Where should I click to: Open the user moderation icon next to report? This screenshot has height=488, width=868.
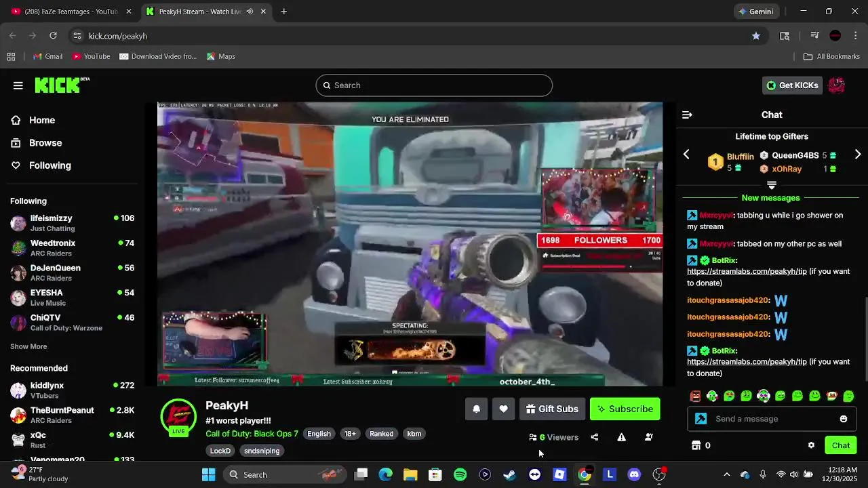[648, 437]
